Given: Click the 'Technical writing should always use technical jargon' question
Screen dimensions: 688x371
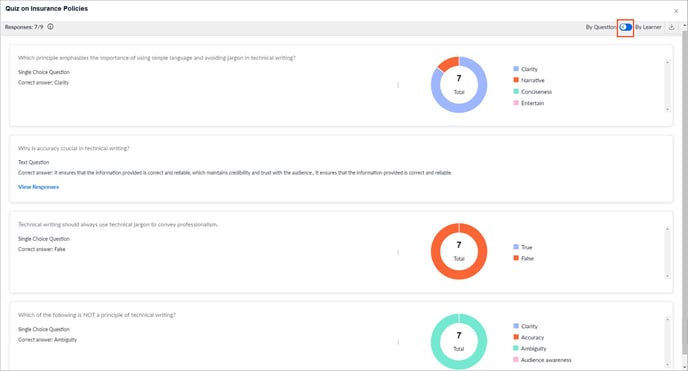Looking at the screenshot, I should [118, 225].
